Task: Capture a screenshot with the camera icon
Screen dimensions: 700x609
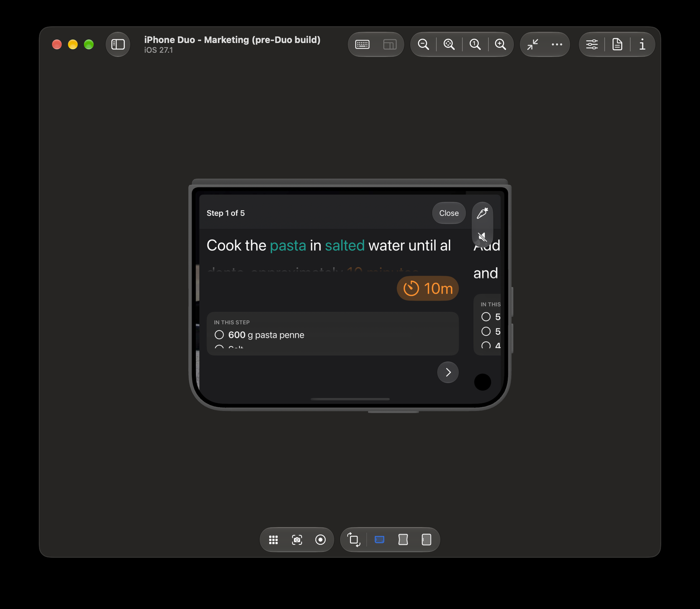Action: 297,540
